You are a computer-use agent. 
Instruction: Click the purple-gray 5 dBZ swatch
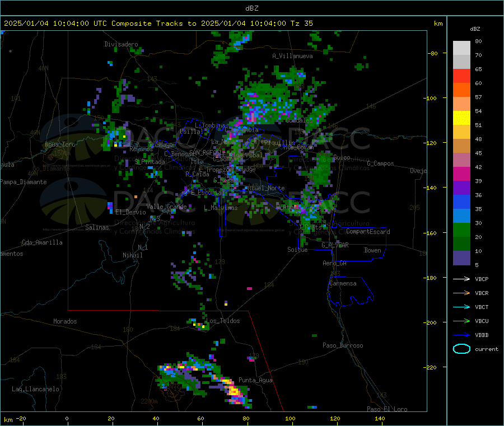[x=461, y=258]
